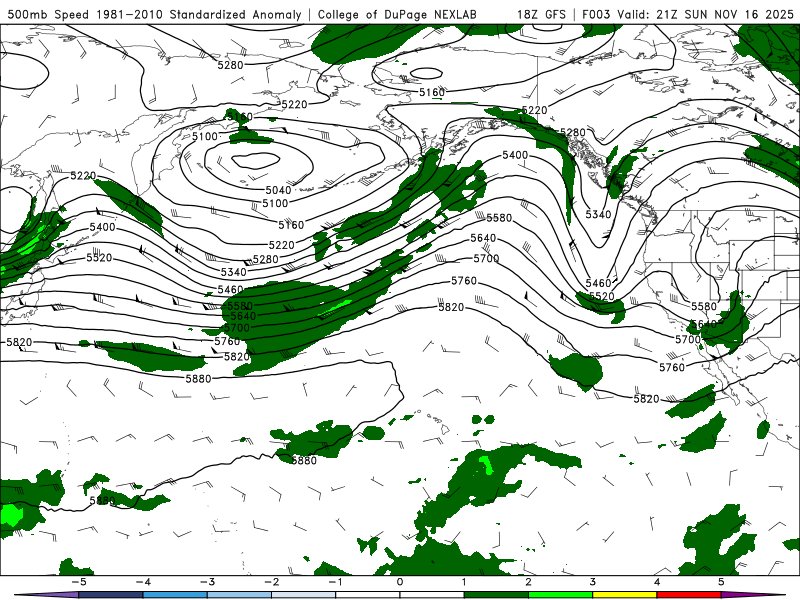Click the dark green 1-to-2 legend swatch
800x600 pixels.
pyautogui.click(x=496, y=595)
